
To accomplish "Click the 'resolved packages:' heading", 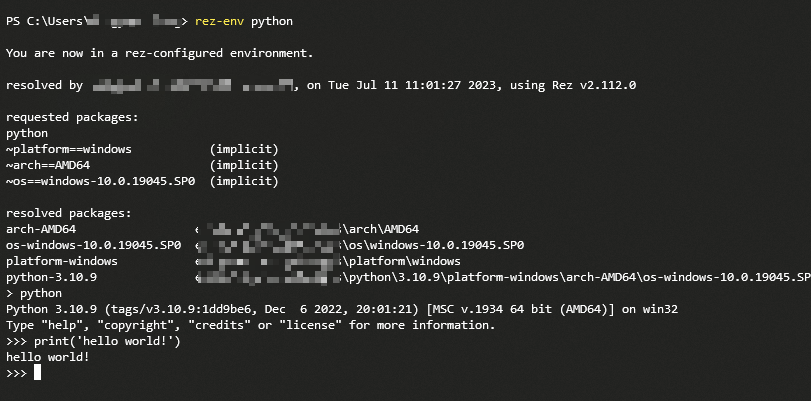I will click(69, 213).
